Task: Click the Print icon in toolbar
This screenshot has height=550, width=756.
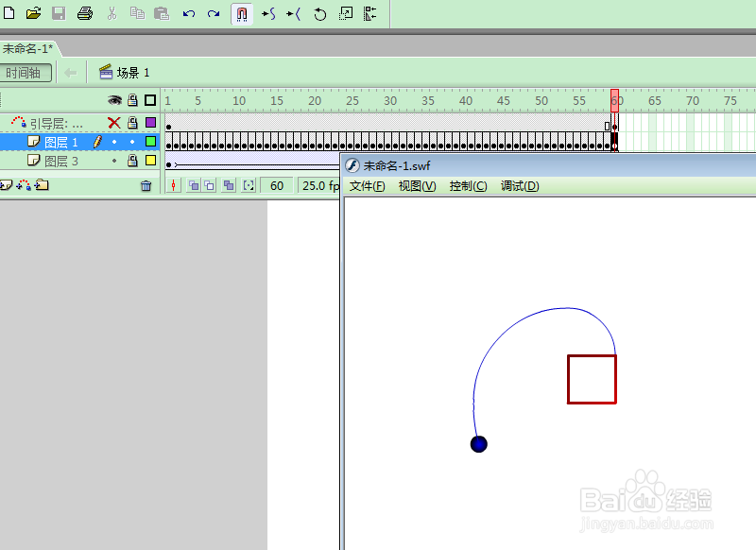Action: pyautogui.click(x=85, y=13)
